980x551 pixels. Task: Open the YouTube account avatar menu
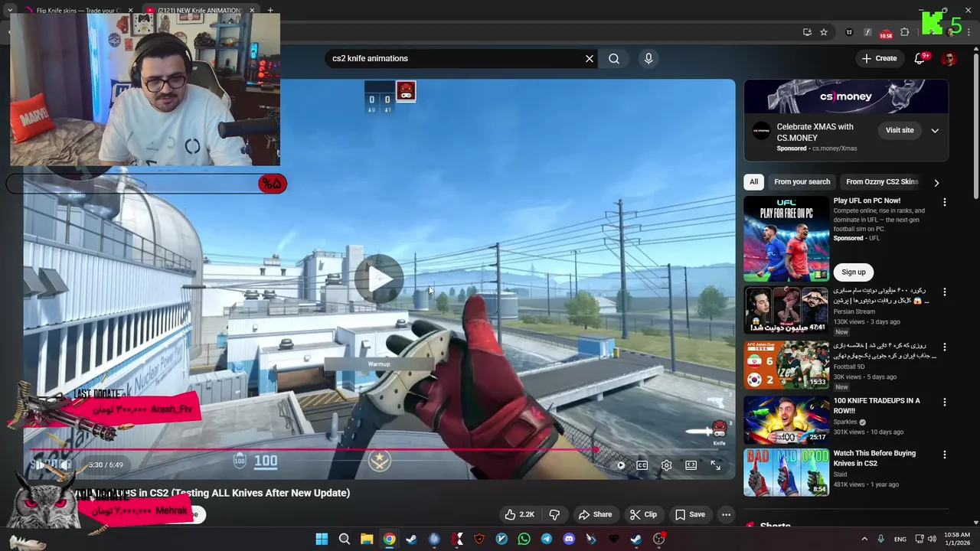click(x=949, y=59)
